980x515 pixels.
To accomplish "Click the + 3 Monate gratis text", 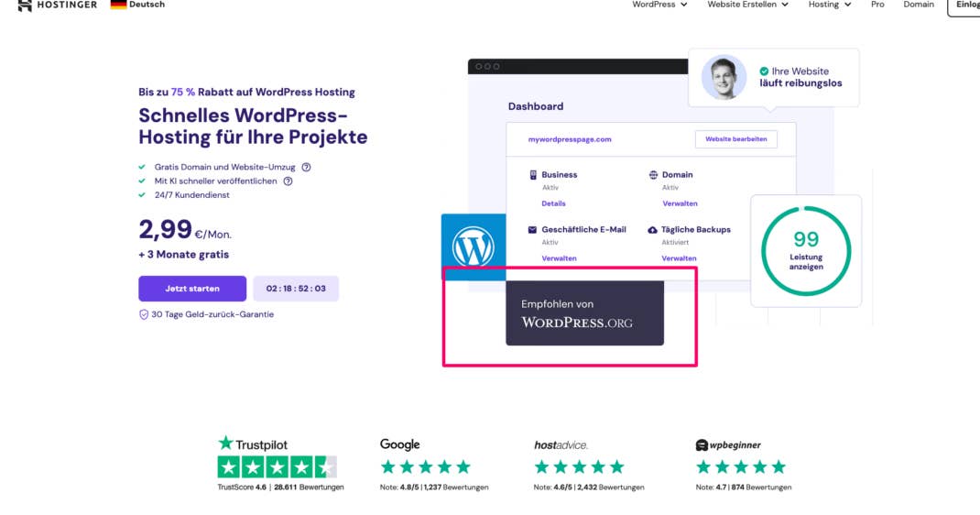I will coord(184,255).
